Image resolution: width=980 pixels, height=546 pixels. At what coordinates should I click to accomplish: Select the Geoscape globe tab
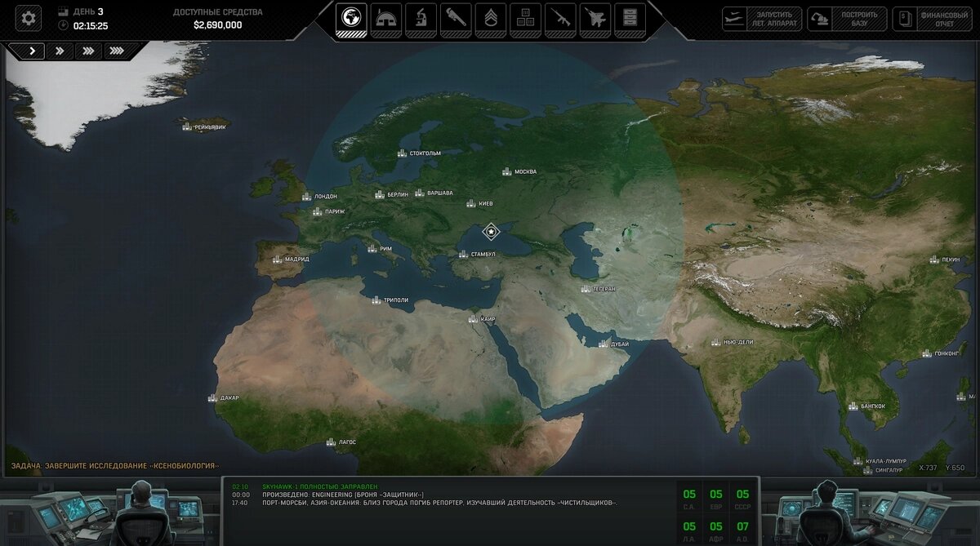pyautogui.click(x=351, y=20)
